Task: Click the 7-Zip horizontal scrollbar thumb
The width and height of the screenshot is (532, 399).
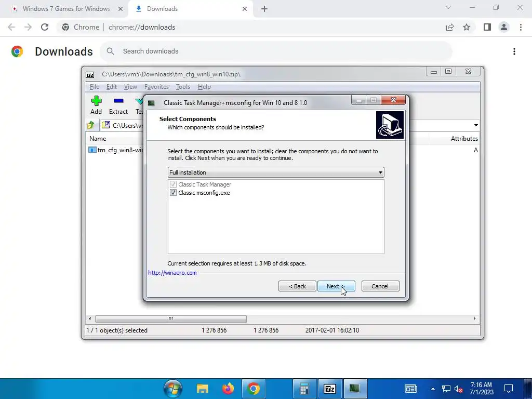Action: (x=170, y=319)
